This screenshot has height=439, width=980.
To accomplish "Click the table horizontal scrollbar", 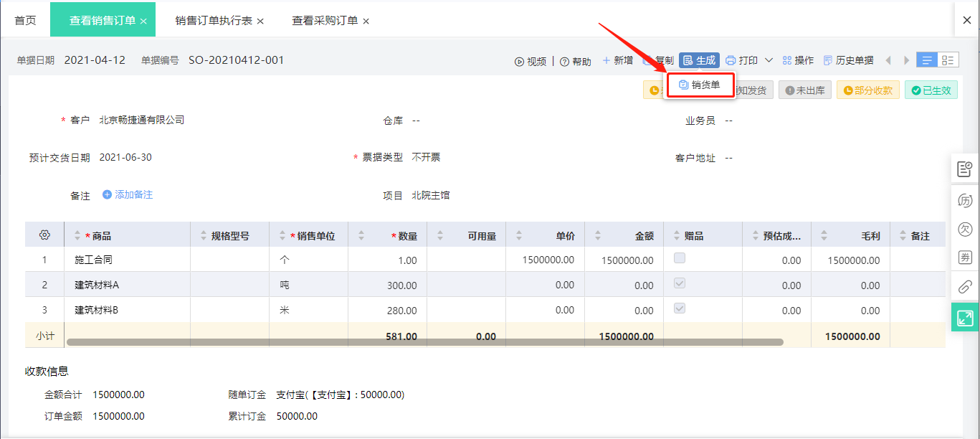I will [x=424, y=342].
